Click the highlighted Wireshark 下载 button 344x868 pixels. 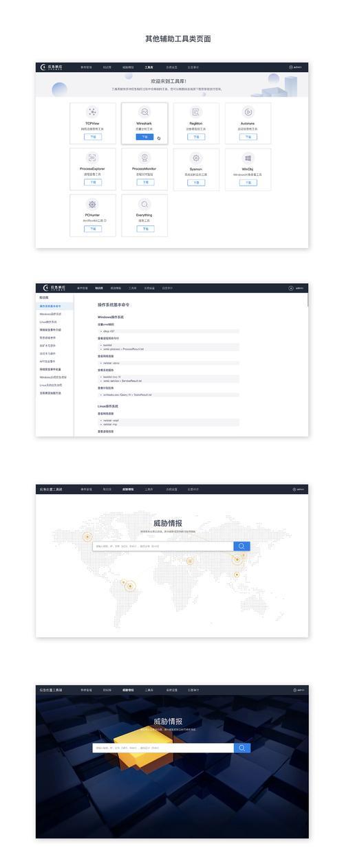coord(144,137)
